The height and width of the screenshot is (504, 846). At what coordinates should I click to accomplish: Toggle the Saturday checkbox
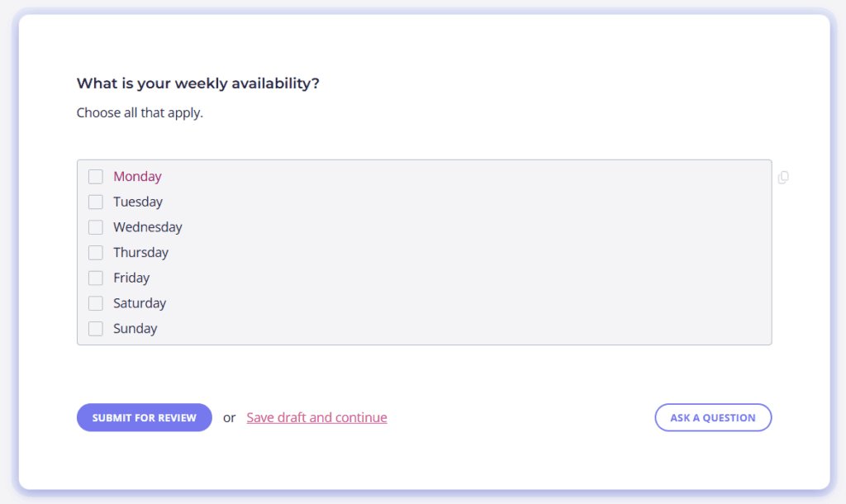pos(96,303)
